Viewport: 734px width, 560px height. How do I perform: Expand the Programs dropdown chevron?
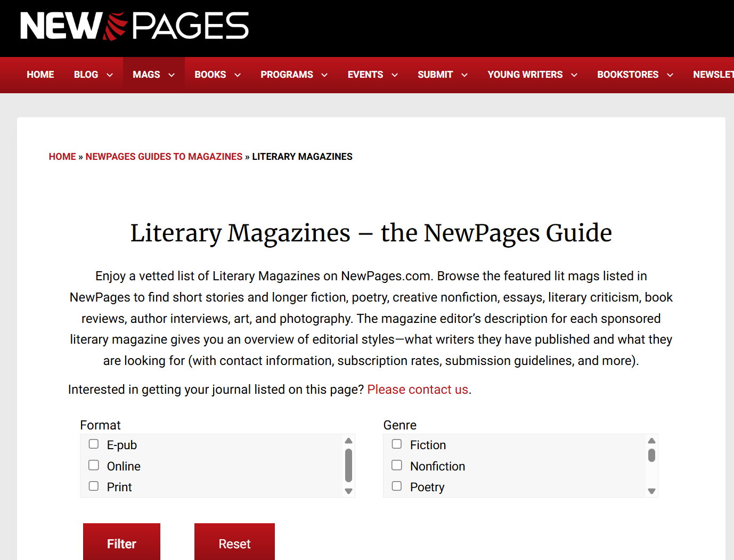click(324, 75)
